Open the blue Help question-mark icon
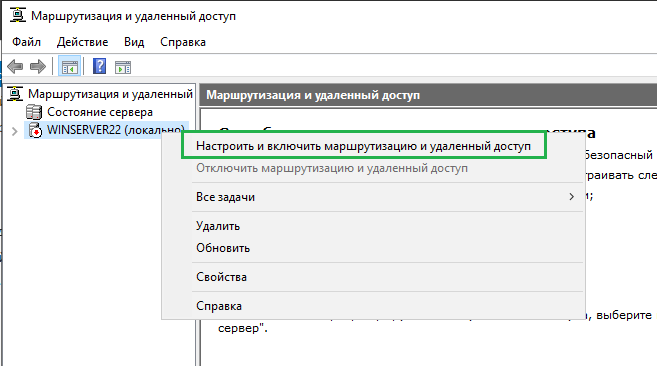 click(99, 66)
